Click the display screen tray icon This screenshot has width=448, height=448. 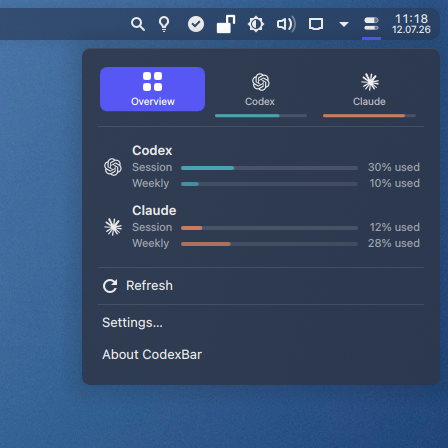(x=316, y=24)
